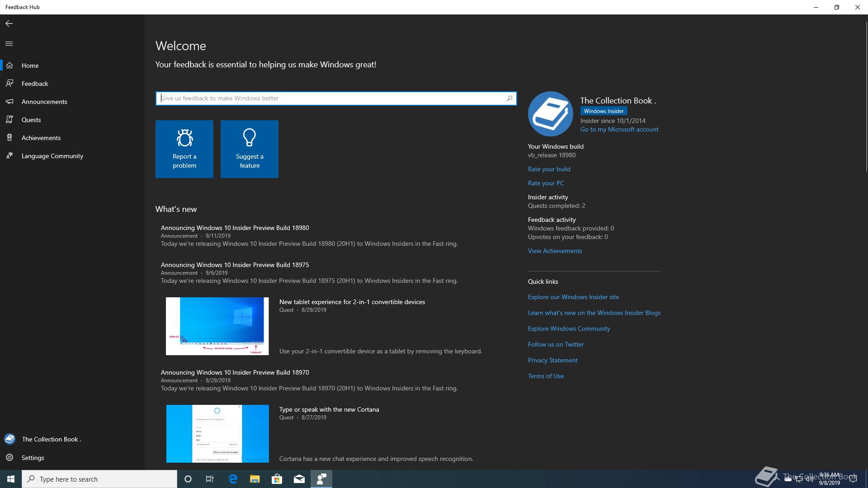Open Action Center notification icon
Screen dimensions: 868x488
[853, 479]
